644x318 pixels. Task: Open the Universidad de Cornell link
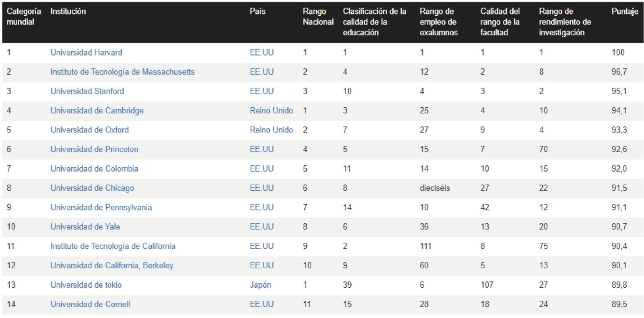[90, 304]
